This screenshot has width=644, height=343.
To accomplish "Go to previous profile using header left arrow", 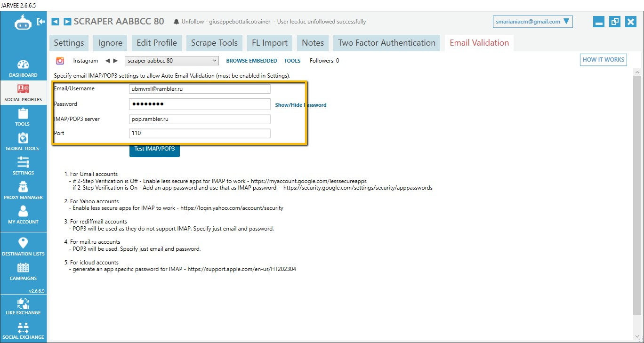I will 55,22.
